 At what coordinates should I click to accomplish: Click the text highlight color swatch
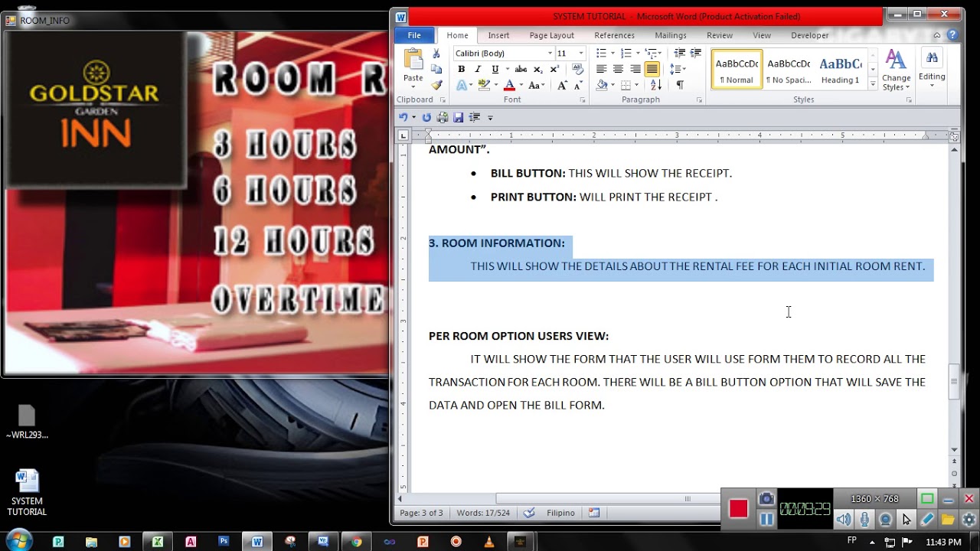click(x=483, y=85)
